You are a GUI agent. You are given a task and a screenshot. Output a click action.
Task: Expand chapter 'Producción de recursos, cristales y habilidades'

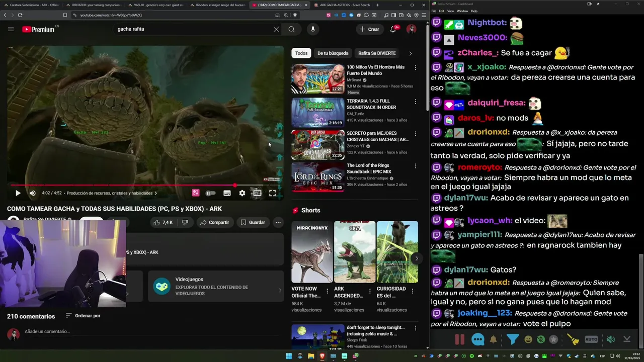point(112,193)
